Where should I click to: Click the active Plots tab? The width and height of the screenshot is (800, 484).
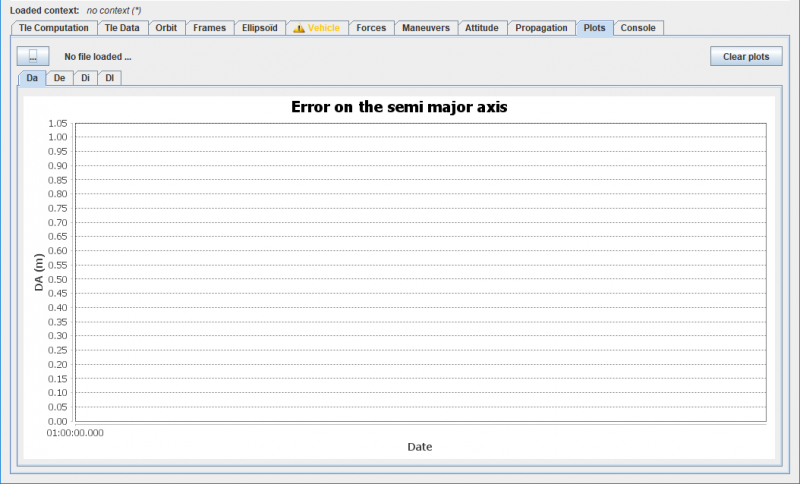594,28
